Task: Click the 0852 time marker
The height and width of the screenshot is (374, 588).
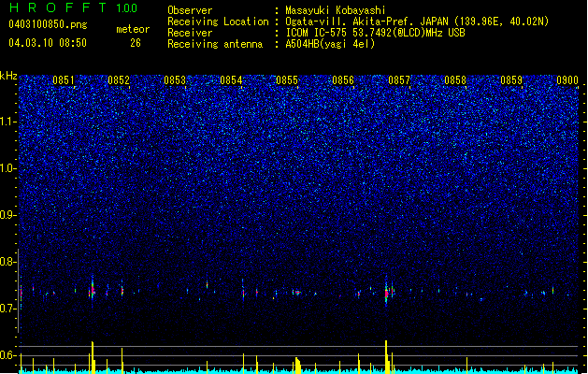Action: point(119,80)
